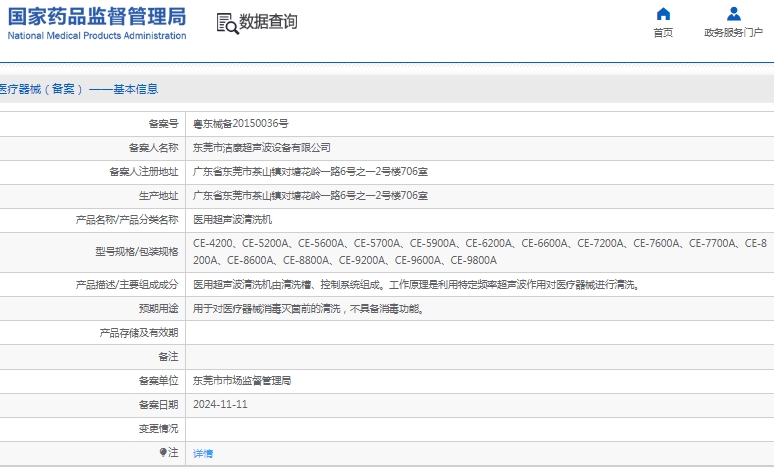
Task: Click the home house icon
Action: [x=663, y=14]
